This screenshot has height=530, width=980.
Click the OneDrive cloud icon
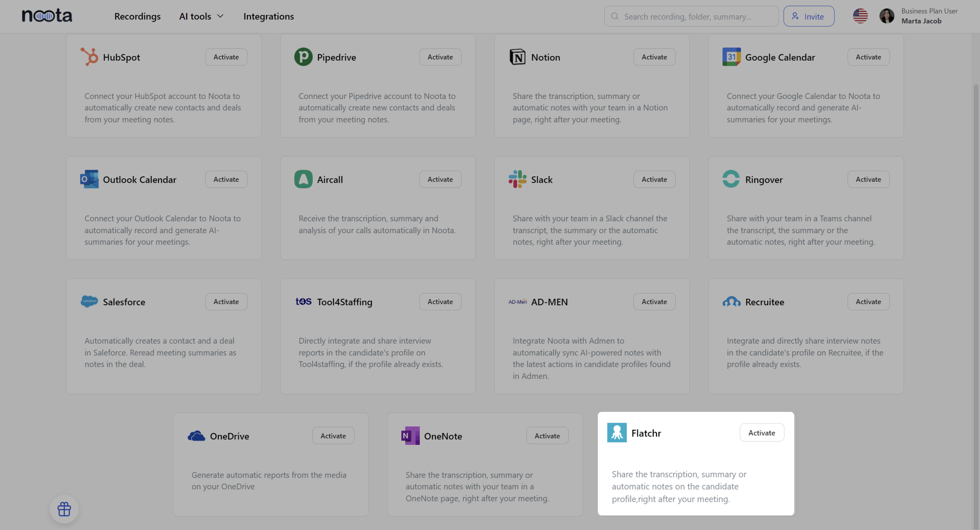click(x=196, y=436)
